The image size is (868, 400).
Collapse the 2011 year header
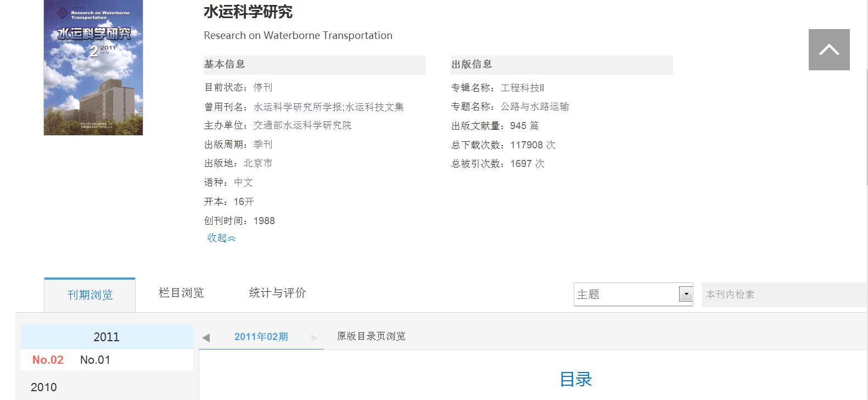click(107, 337)
